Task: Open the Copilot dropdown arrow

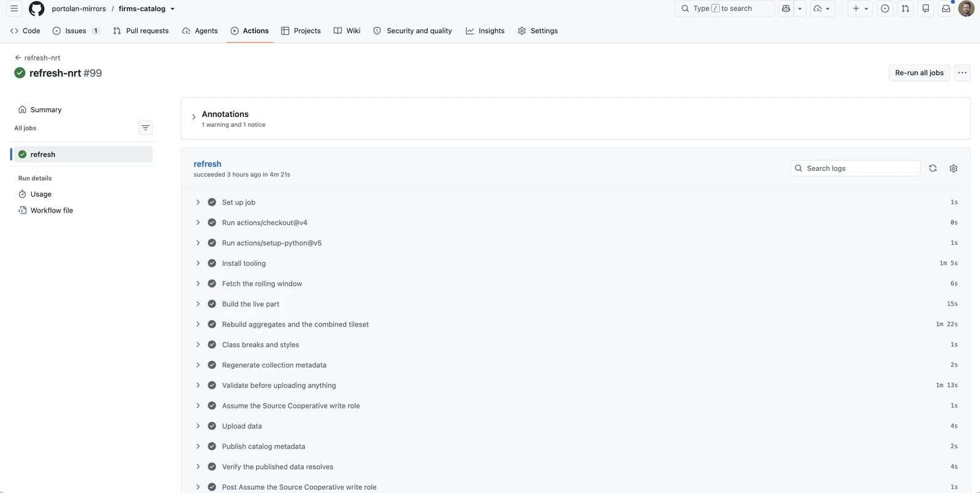Action: 800,9
